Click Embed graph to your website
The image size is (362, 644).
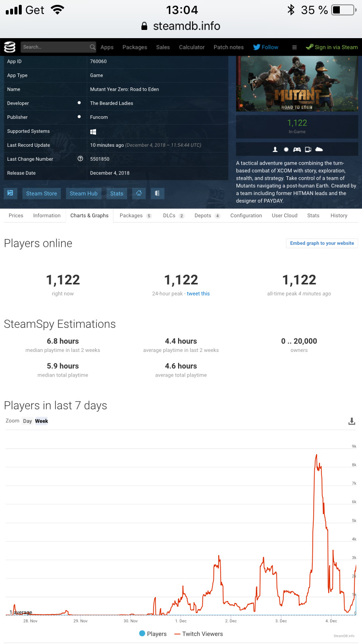click(322, 243)
